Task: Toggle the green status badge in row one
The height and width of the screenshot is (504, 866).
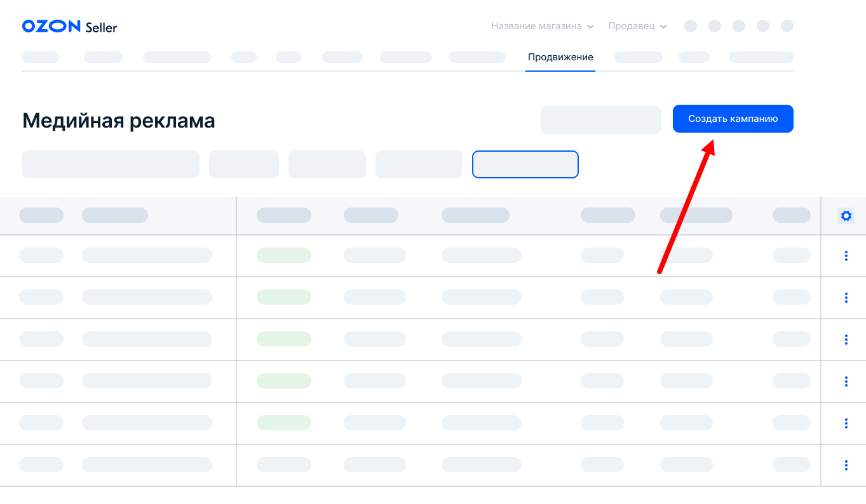Action: tap(283, 255)
